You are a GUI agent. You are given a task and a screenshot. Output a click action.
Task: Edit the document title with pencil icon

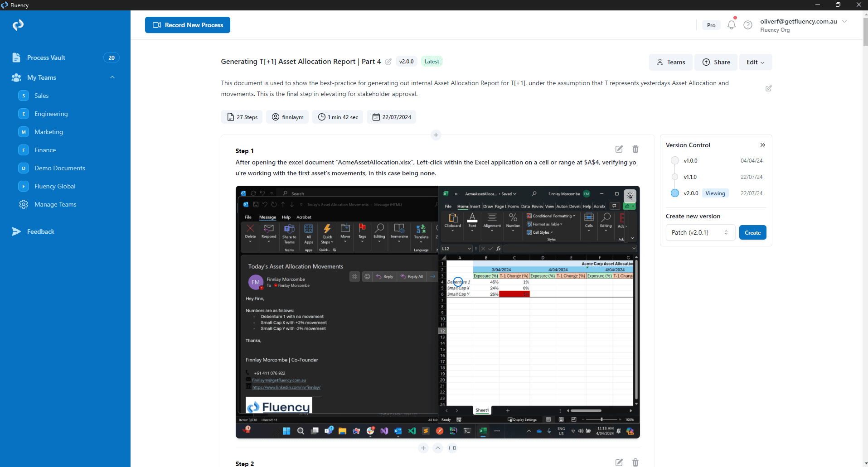pyautogui.click(x=388, y=62)
